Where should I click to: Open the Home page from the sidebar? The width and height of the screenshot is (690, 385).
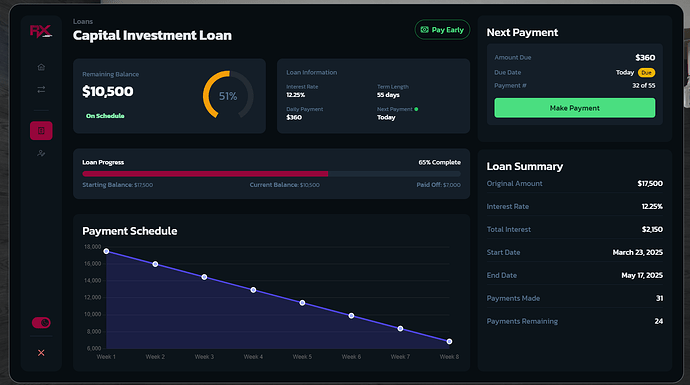click(x=41, y=67)
